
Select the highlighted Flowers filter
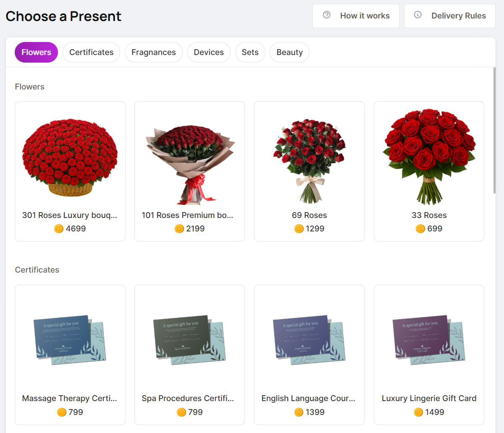(36, 52)
